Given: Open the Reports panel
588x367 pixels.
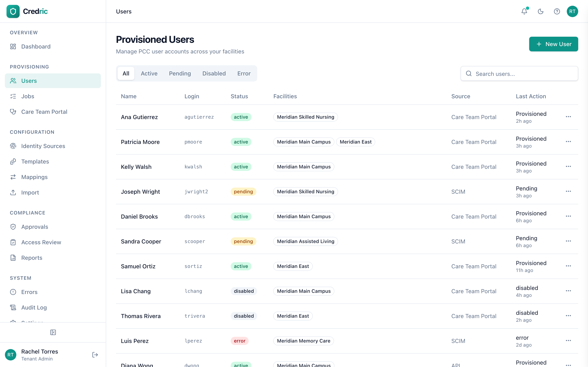Looking at the screenshot, I should tap(32, 258).
